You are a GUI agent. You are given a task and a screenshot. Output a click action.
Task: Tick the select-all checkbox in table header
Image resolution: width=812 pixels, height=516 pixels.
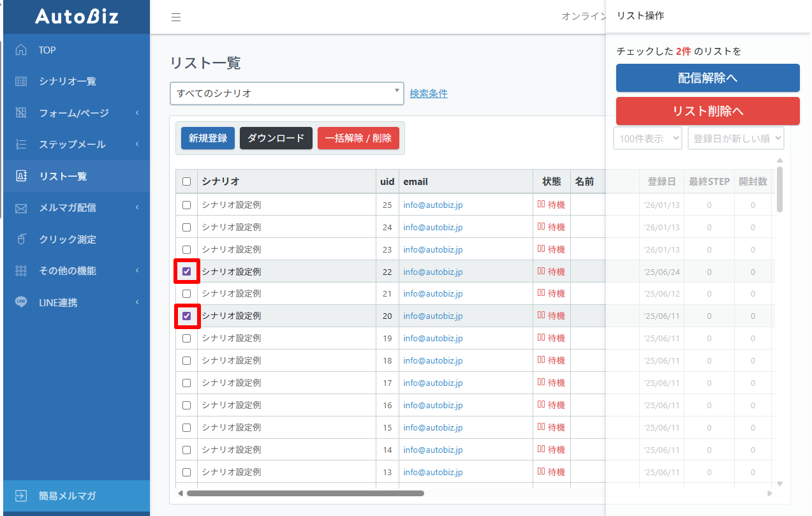coord(187,182)
